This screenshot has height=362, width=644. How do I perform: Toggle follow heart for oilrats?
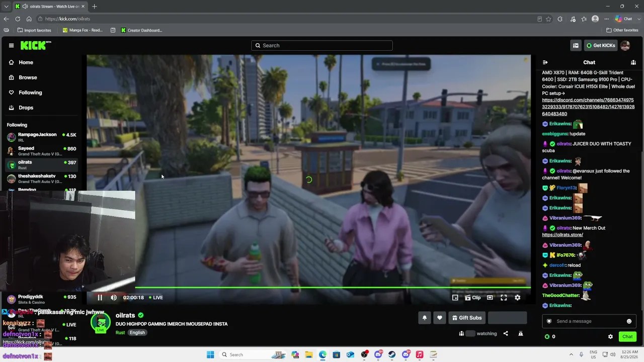pyautogui.click(x=439, y=318)
